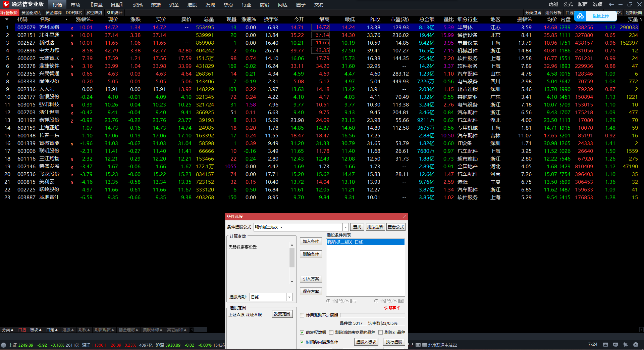Screen dimensions: 644x350
Task: Open the 选股周期 period dropdown
Action: (289, 297)
